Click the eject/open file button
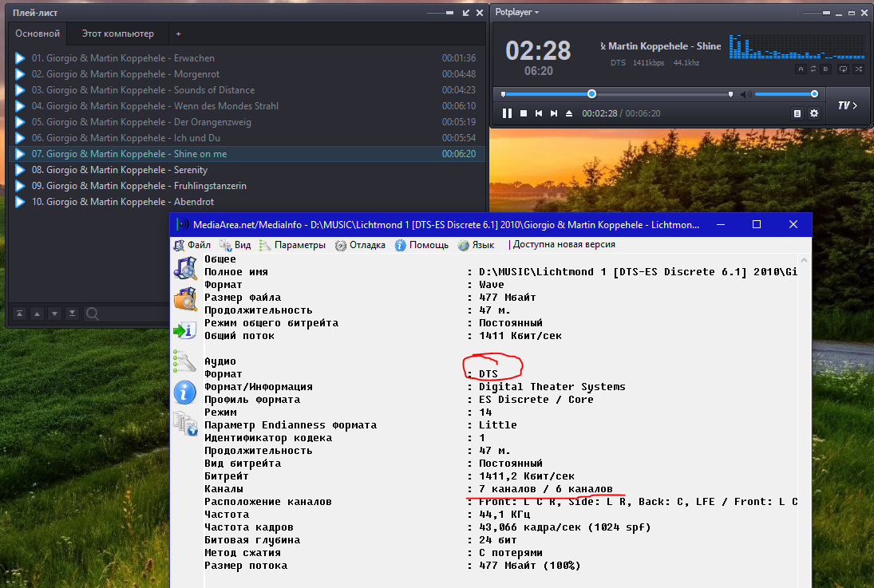Screen dimensions: 874x588 pos(569,113)
